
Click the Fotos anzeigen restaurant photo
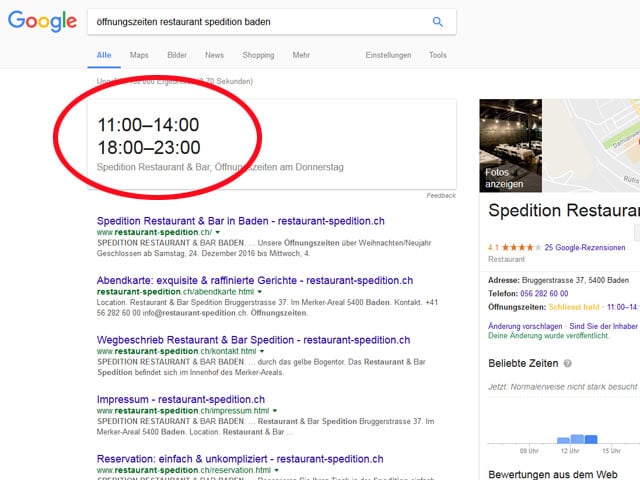(514, 145)
